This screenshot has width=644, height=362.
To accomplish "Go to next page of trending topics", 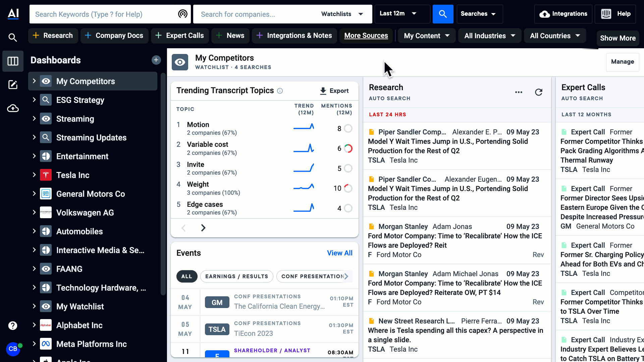I will (203, 228).
